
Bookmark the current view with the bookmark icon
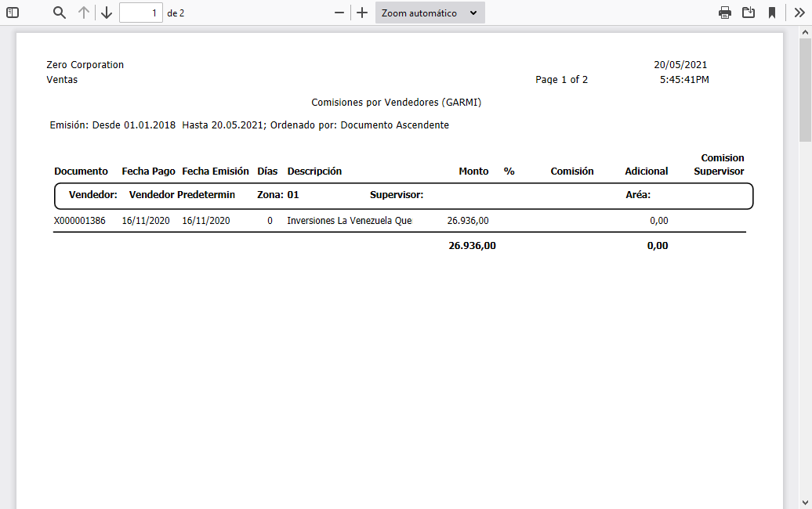click(x=774, y=13)
